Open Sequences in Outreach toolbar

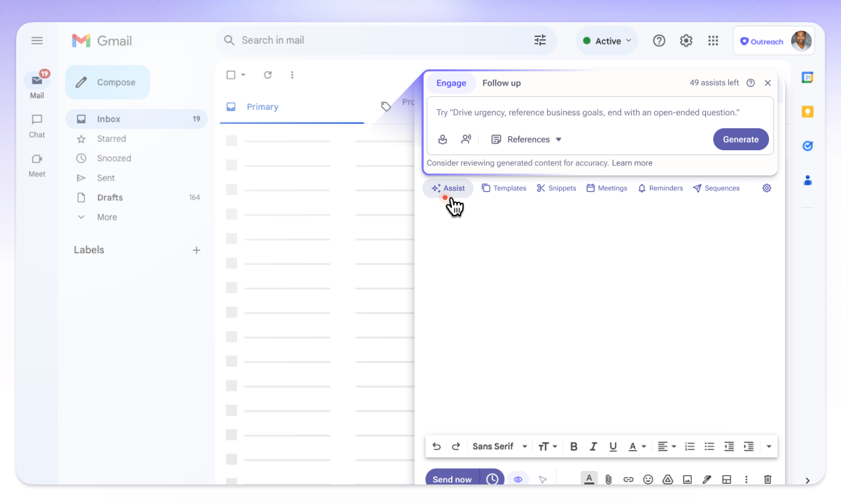[x=716, y=188]
